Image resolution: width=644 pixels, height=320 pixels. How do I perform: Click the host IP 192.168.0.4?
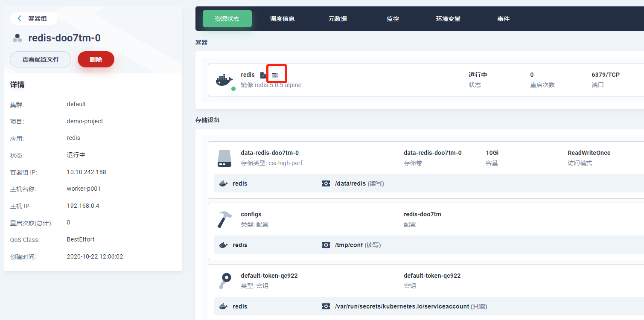click(x=83, y=206)
